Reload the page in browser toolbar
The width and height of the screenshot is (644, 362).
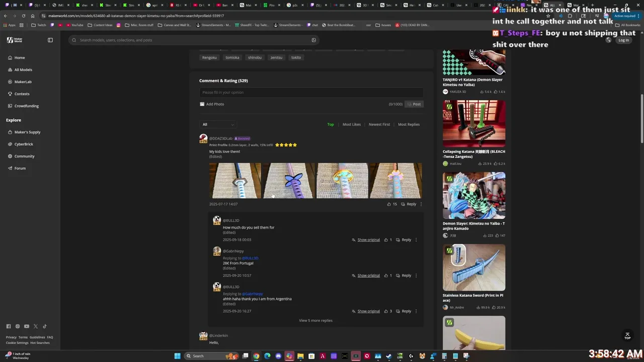pos(23,16)
